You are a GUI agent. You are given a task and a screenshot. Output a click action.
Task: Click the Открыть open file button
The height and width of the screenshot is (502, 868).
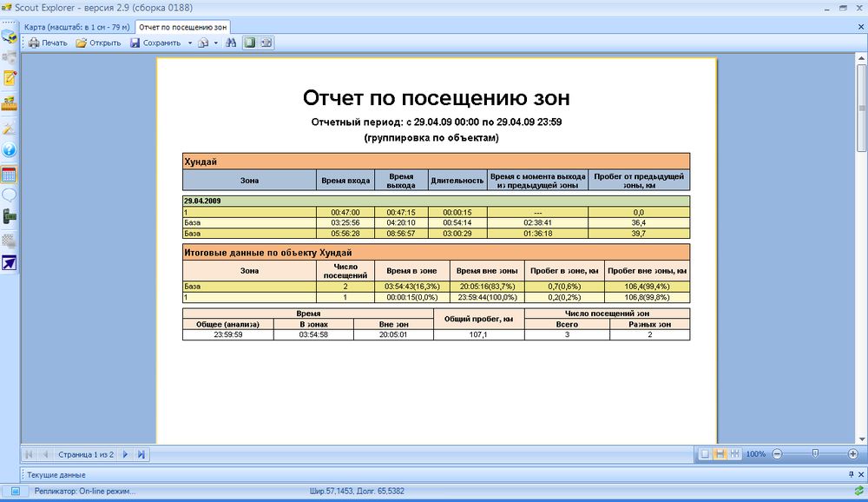coord(99,43)
